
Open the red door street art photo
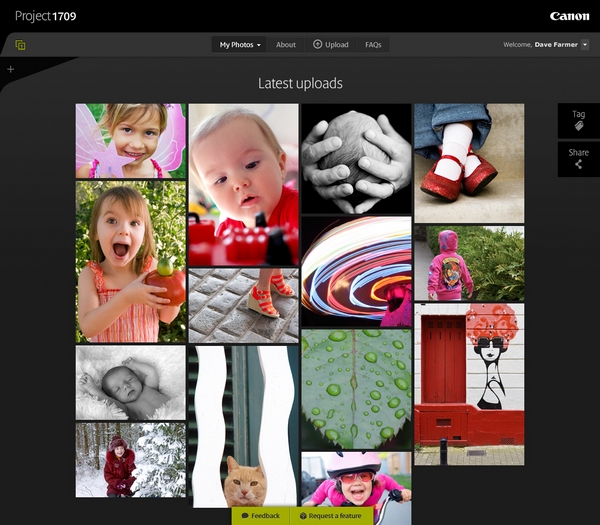click(x=469, y=384)
